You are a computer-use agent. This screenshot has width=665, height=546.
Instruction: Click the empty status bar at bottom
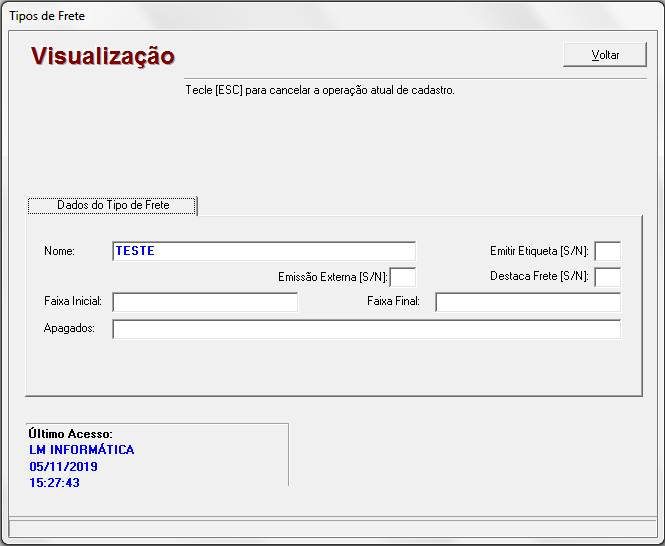(x=332, y=527)
